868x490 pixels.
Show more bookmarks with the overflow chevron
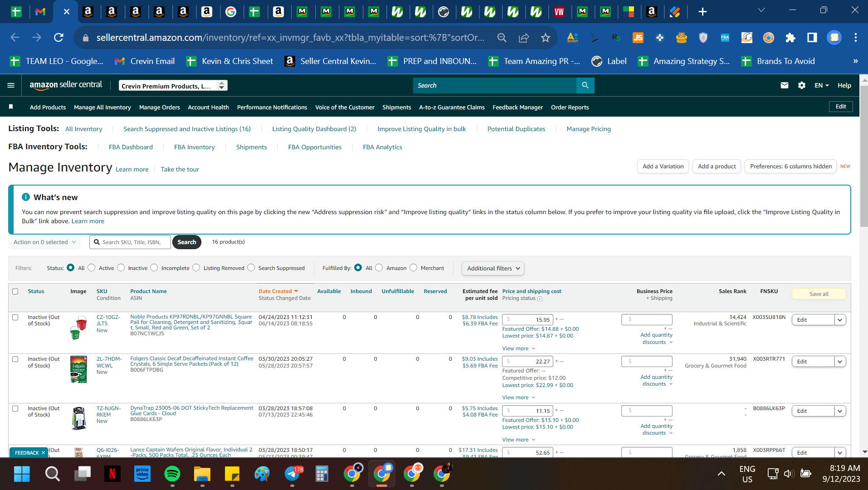pos(855,61)
